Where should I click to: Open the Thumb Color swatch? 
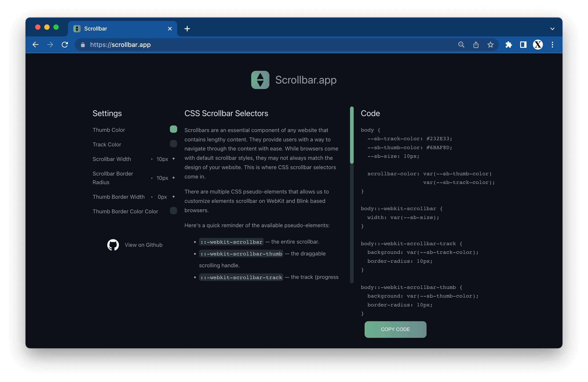174,129
